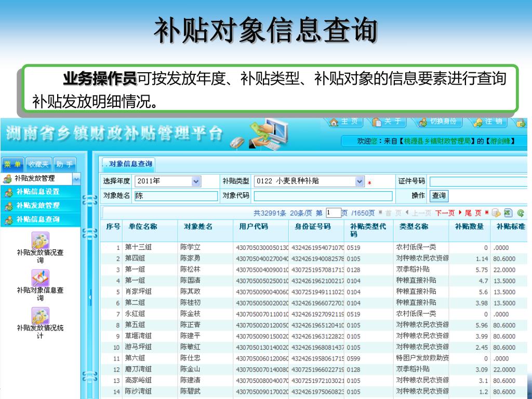Switch to the 菜单 sidebar tab
Image resolution: width=532 pixels, height=399 pixels.
(x=12, y=164)
